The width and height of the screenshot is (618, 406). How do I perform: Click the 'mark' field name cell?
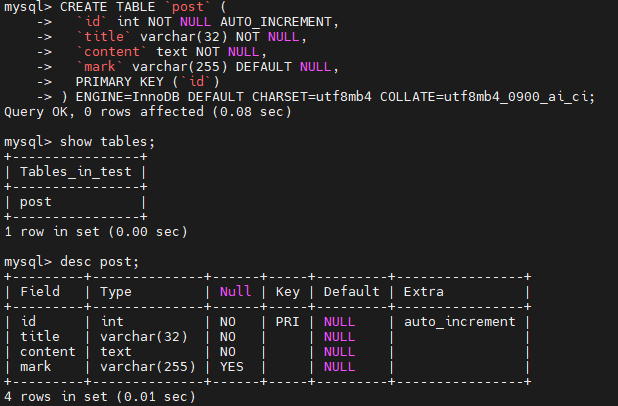(36, 366)
